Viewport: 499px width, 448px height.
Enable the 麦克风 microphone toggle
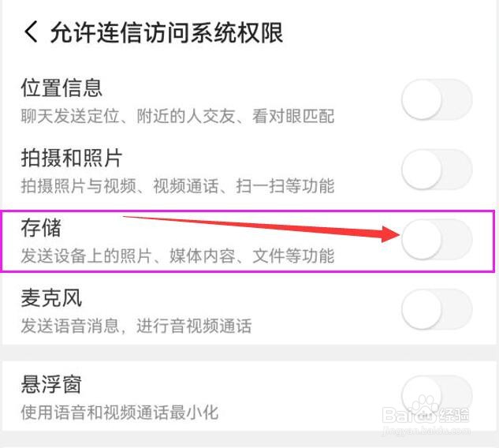point(437,309)
